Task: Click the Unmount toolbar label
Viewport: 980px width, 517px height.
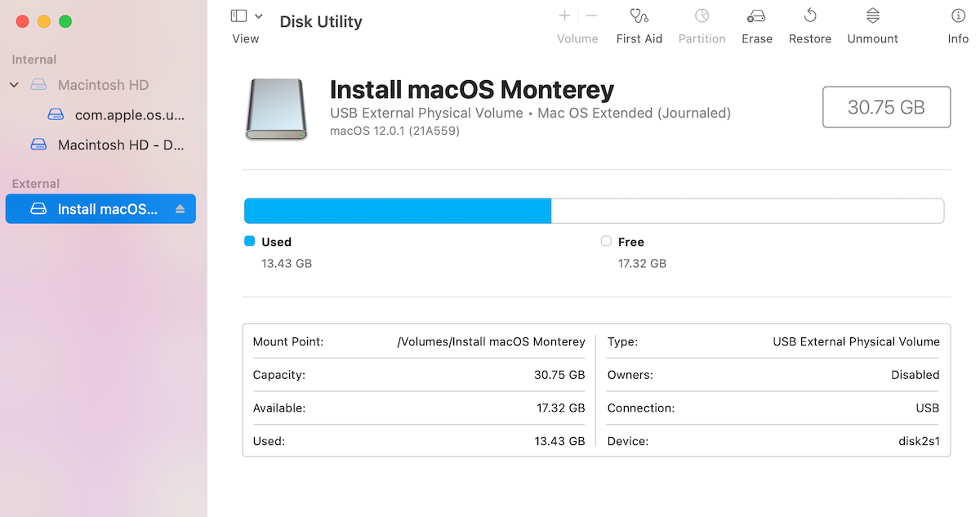Action: click(x=872, y=38)
